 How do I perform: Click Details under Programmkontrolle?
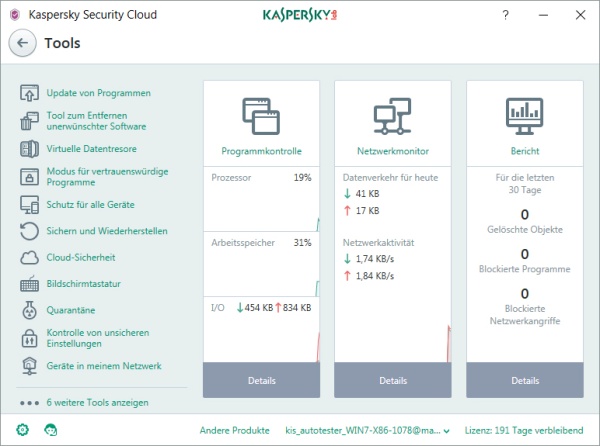[x=261, y=380]
